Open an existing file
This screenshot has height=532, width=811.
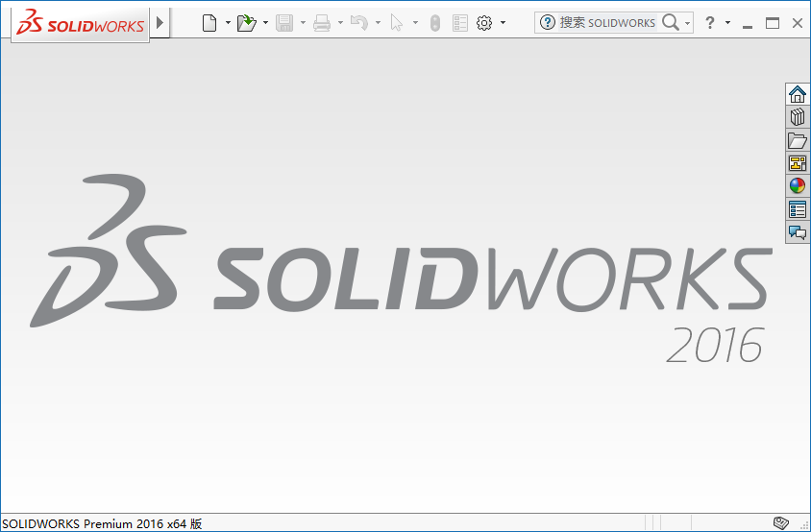point(247,23)
